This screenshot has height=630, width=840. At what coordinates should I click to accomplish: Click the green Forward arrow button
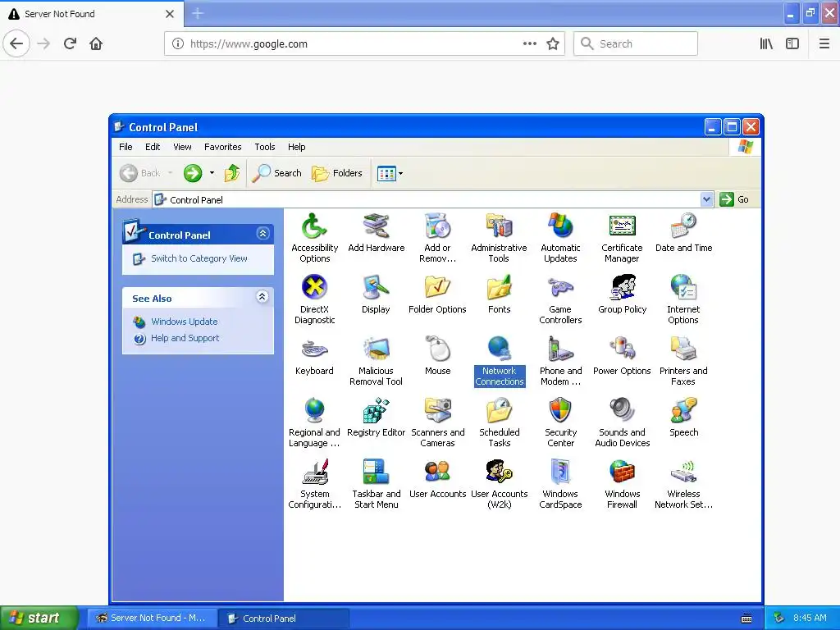193,173
